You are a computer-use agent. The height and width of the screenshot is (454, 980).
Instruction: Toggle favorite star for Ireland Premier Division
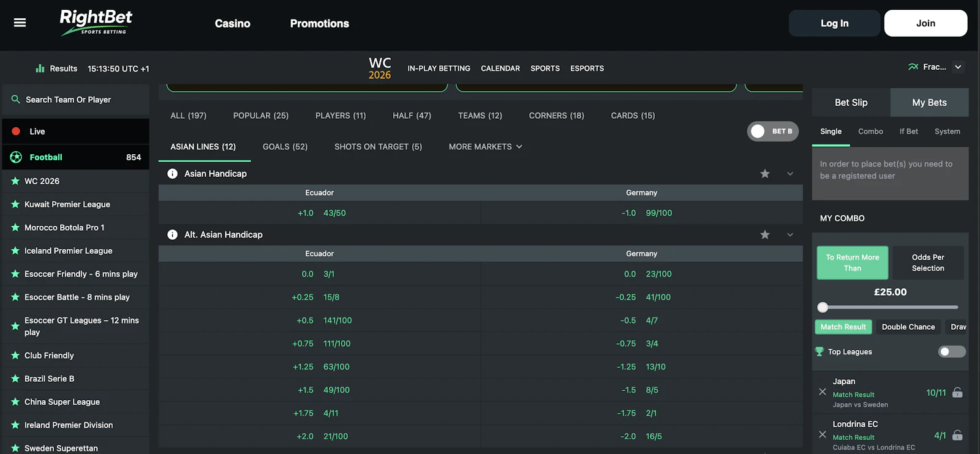pos(15,425)
